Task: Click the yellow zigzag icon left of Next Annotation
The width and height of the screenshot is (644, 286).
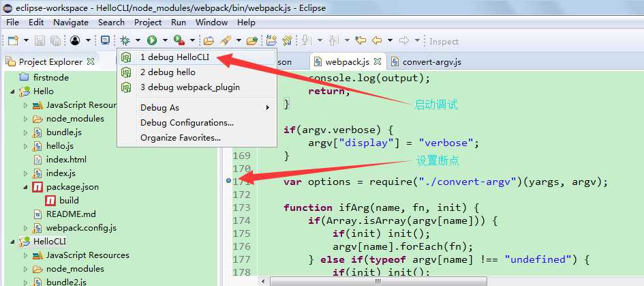Action: (288, 40)
